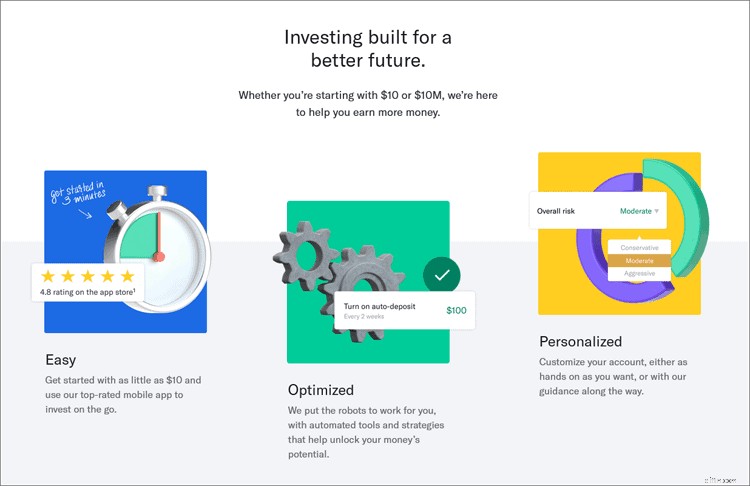750x486 pixels.
Task: Click the dropdown arrow next to Moderate
Action: [657, 211]
